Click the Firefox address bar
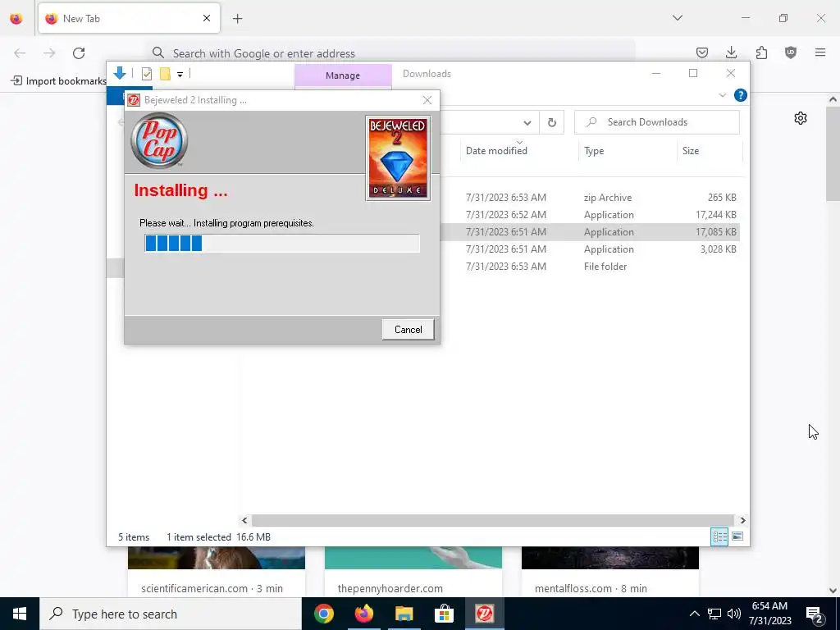The width and height of the screenshot is (840, 630). (390, 53)
